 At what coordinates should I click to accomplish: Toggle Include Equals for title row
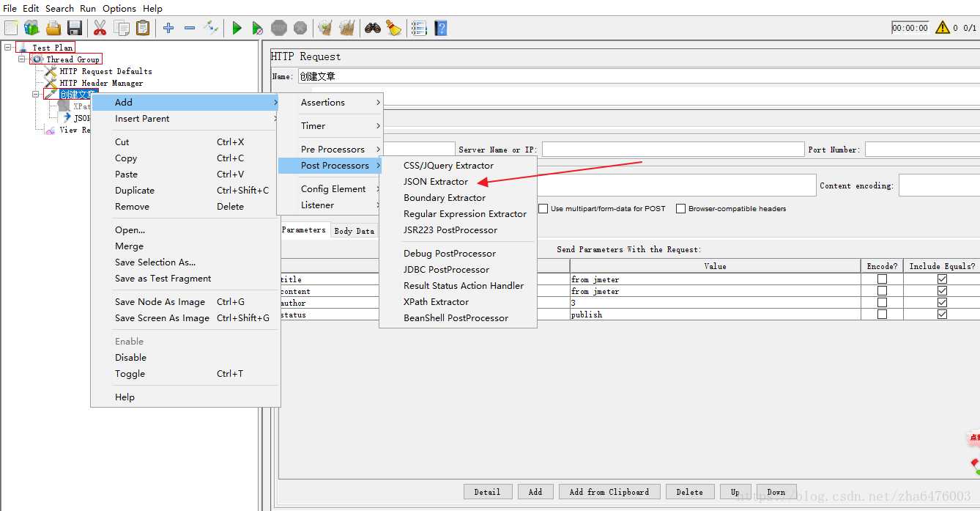[942, 279]
